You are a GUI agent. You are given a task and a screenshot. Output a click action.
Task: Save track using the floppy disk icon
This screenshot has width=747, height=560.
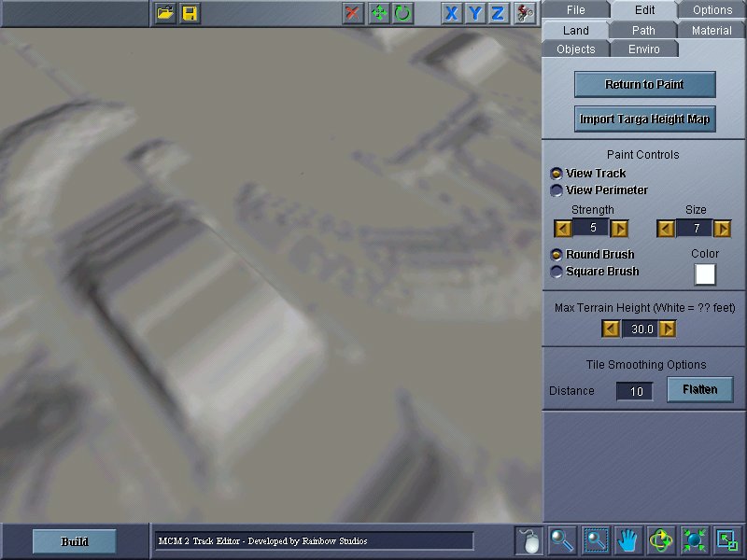[190, 13]
